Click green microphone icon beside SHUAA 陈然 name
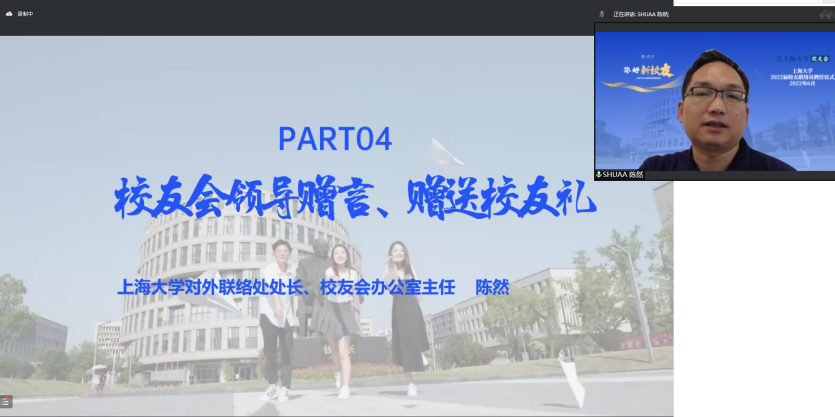This screenshot has width=835, height=417. click(x=599, y=174)
